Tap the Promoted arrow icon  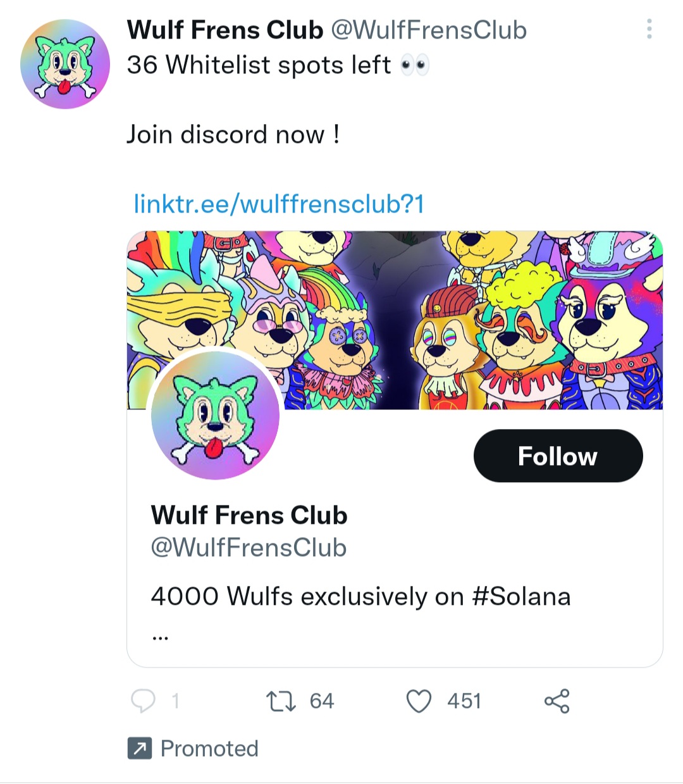[x=139, y=749]
